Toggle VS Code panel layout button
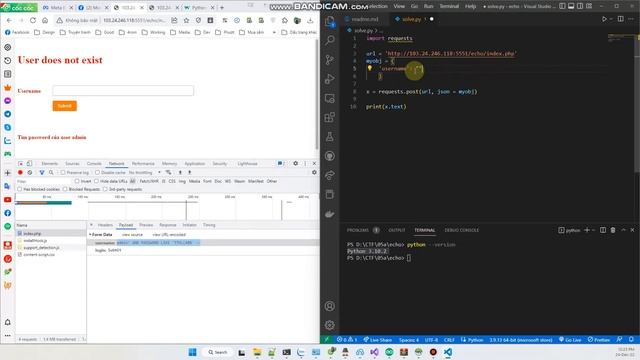The image size is (640, 360). (571, 6)
